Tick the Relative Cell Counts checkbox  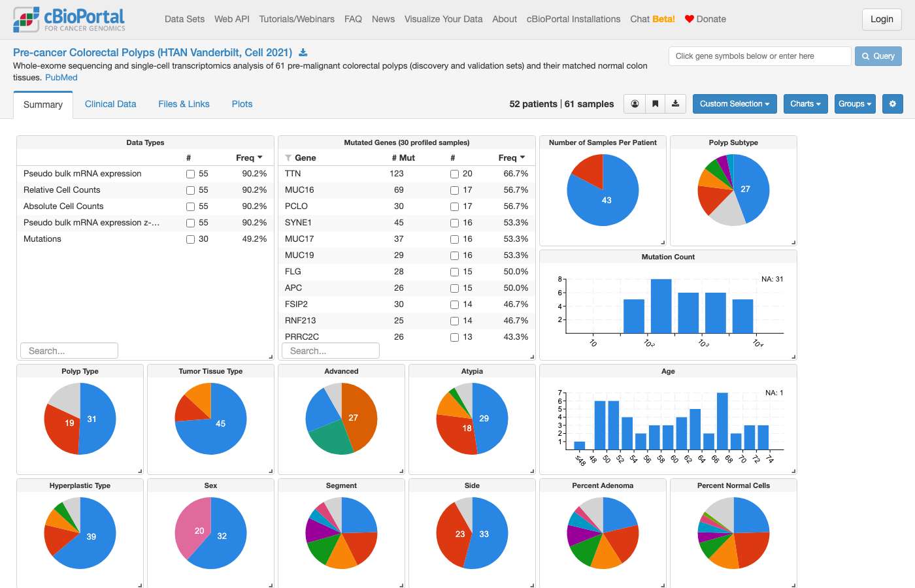190,190
